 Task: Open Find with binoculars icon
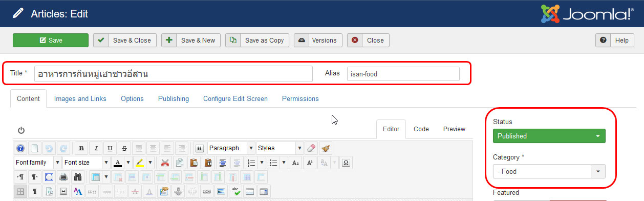click(x=78, y=177)
